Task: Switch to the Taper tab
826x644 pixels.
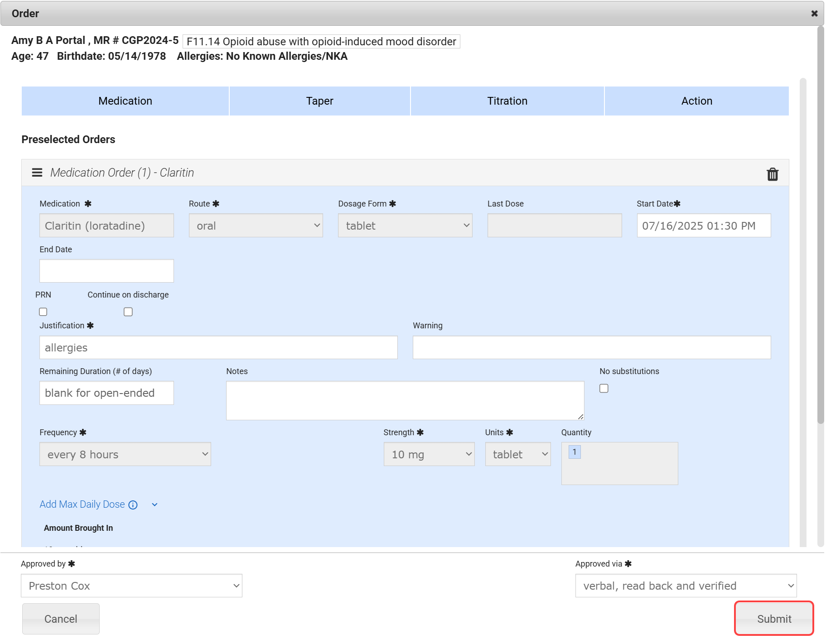Action: (319, 101)
